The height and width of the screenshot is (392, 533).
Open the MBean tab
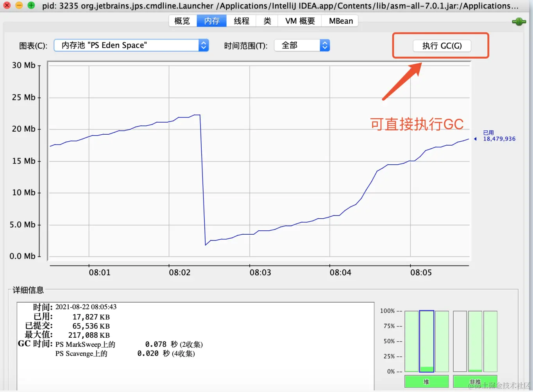tap(340, 21)
